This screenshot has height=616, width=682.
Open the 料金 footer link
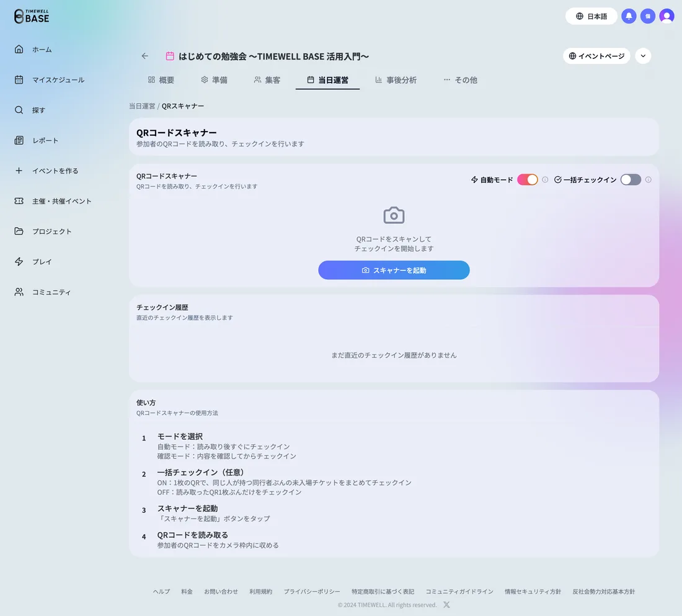click(187, 591)
